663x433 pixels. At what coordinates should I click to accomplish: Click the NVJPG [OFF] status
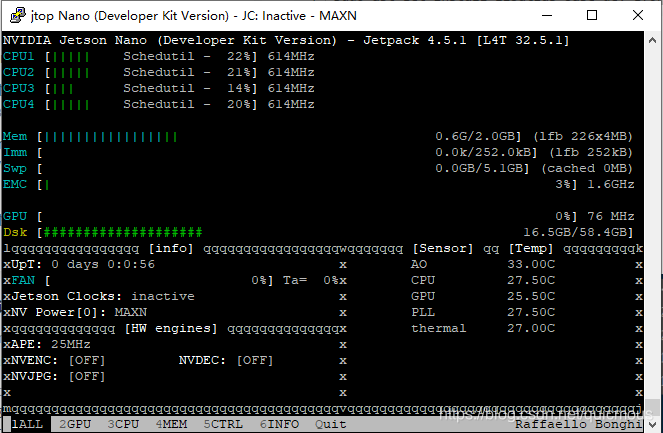click(x=87, y=377)
